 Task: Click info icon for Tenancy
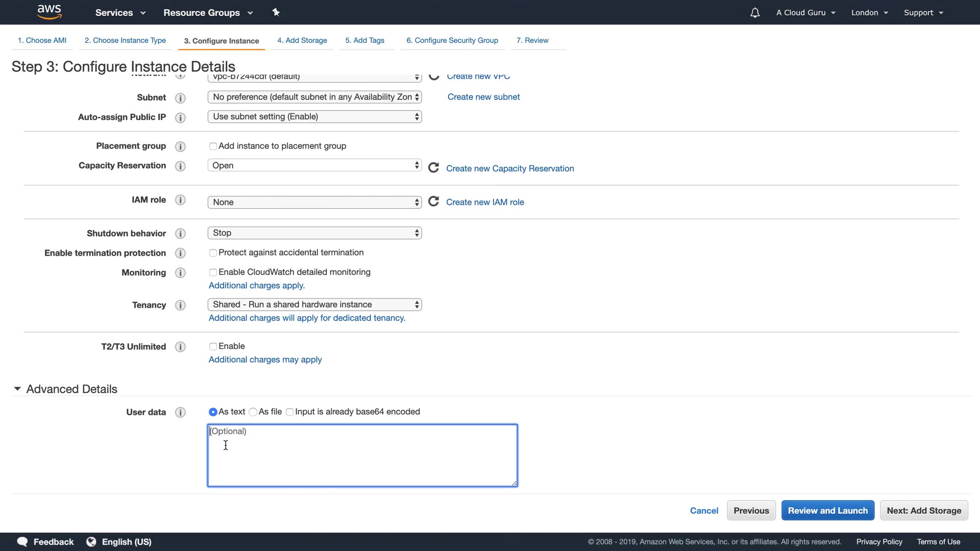pos(180,305)
